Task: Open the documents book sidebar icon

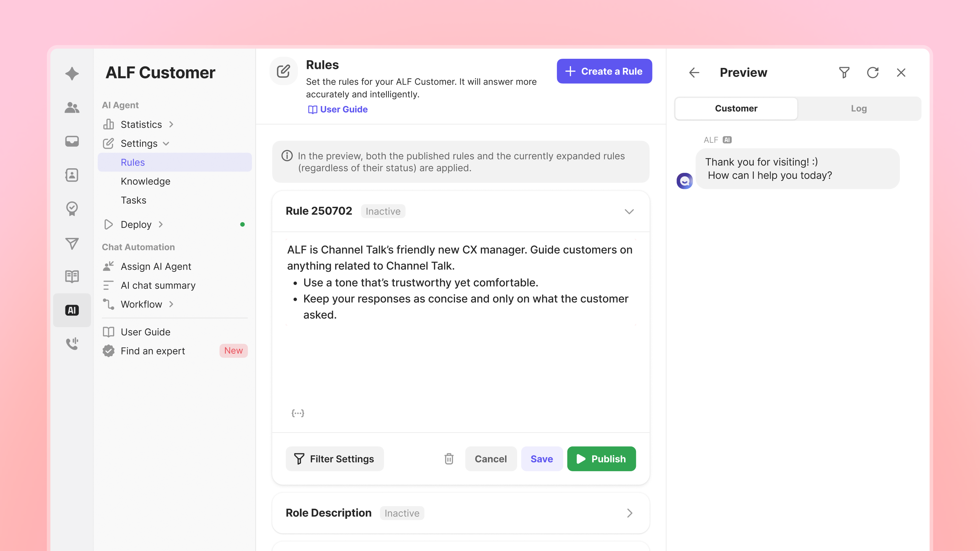Action: coord(72,276)
